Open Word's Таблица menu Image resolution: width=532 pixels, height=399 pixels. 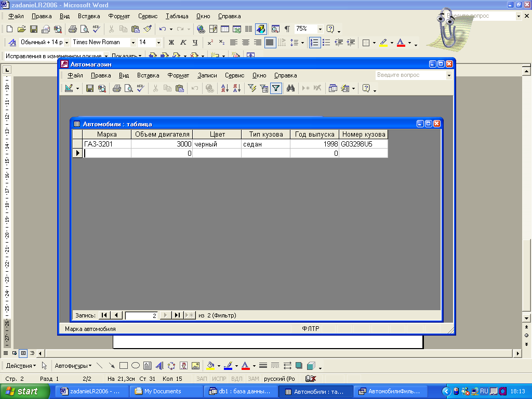pos(177,16)
